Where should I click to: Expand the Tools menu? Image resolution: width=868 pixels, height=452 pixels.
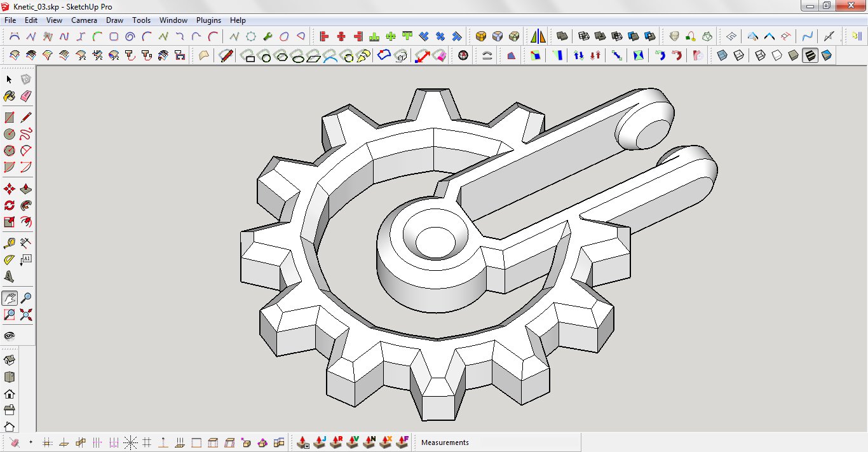(x=141, y=20)
